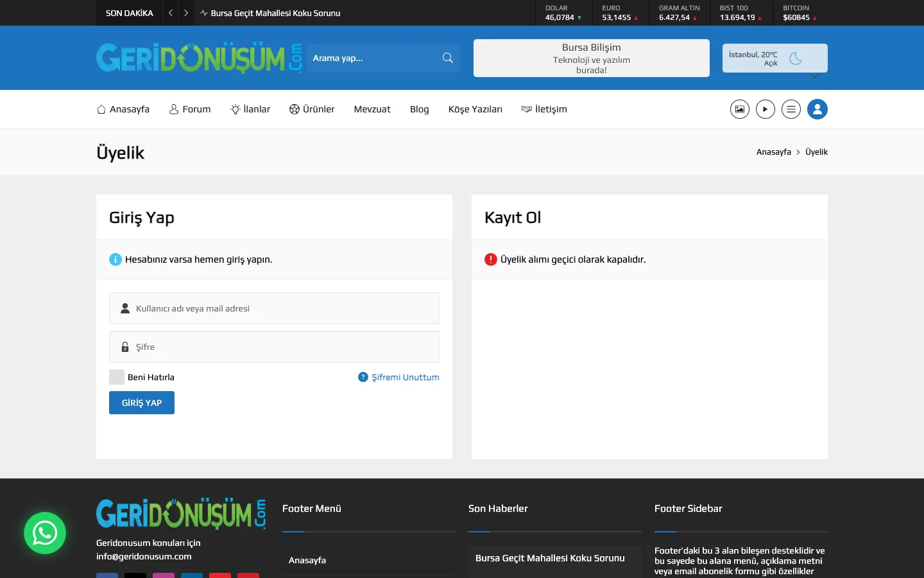Screen dimensions: 924x578
Task: Focus the username or email field
Action: pos(275,308)
